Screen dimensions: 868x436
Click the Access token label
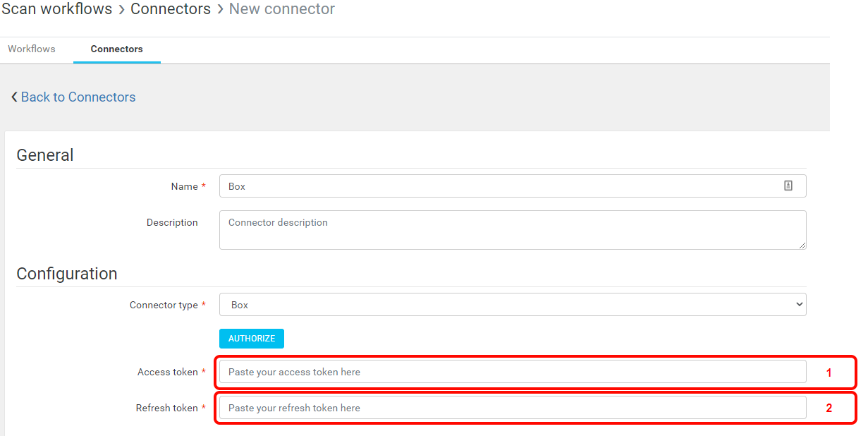point(168,373)
